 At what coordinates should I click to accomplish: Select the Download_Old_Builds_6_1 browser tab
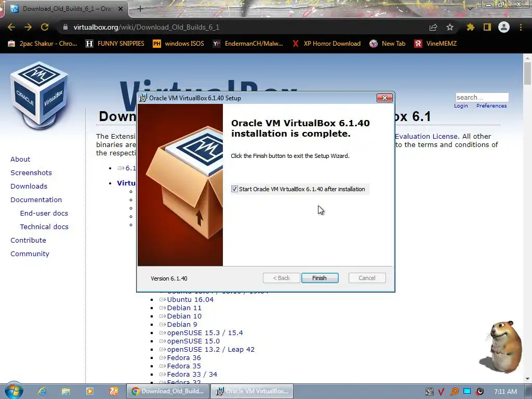pyautogui.click(x=66, y=9)
